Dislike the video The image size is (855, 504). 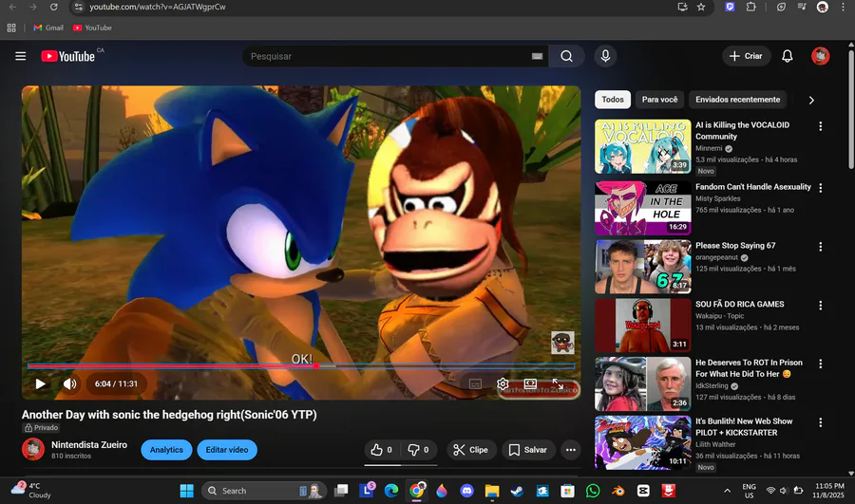pos(419,450)
